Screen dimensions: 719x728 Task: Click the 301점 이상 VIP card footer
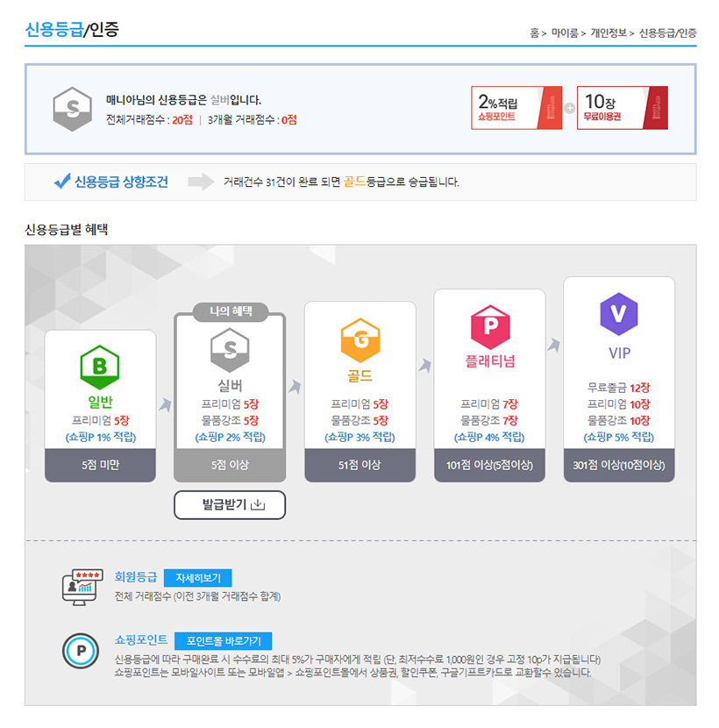pos(619,465)
